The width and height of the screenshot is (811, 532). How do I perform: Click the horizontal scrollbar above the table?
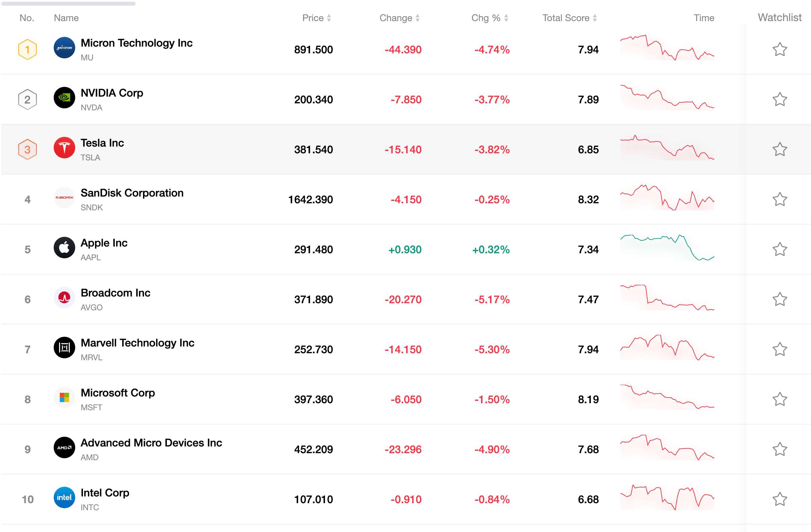pos(68,4)
